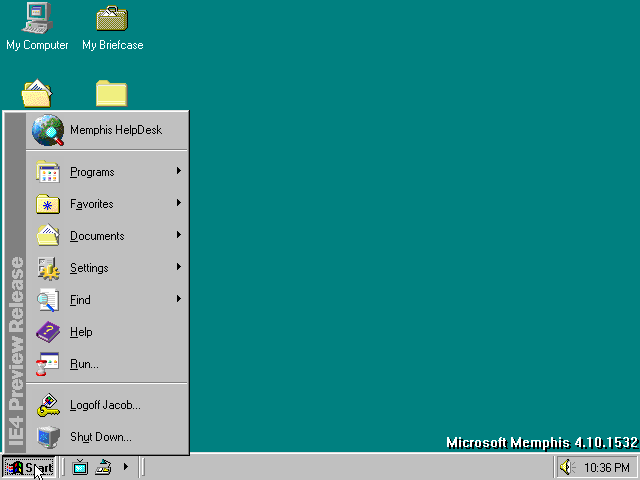640x480 pixels.
Task: Choose Programs in the Start menu
Action: pos(107,172)
